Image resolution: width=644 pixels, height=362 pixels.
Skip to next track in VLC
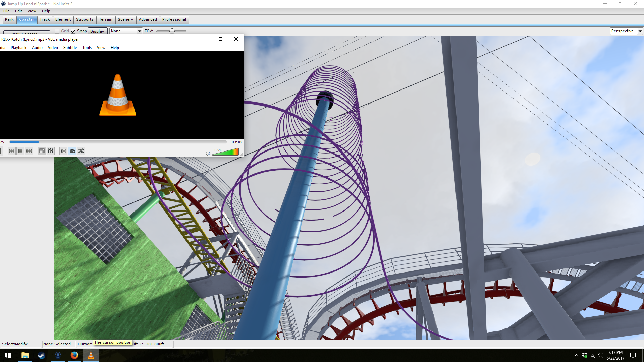(x=29, y=151)
